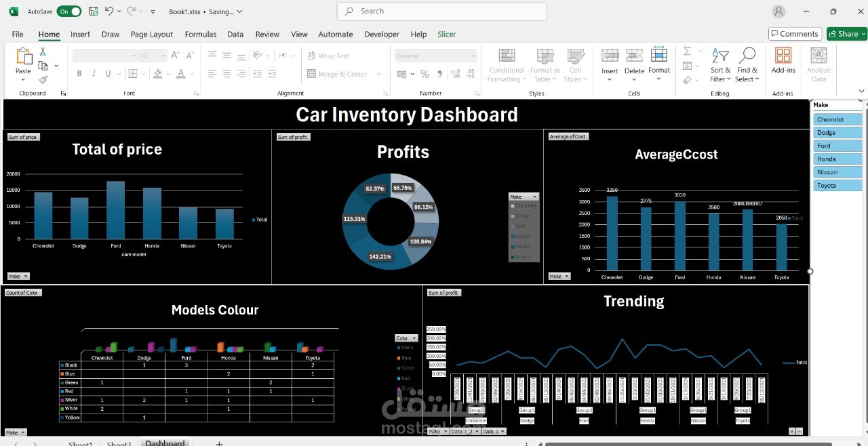The image size is (868, 446).
Task: Open the Color filter dropdown in Models Colour chart
Action: [406, 338]
